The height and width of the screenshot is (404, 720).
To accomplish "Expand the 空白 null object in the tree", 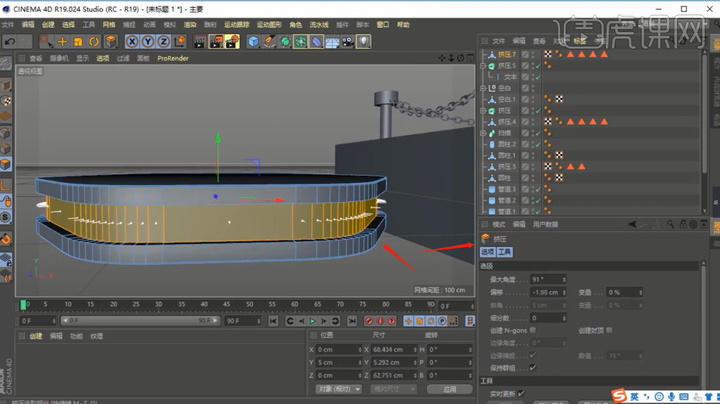I will pos(483,88).
